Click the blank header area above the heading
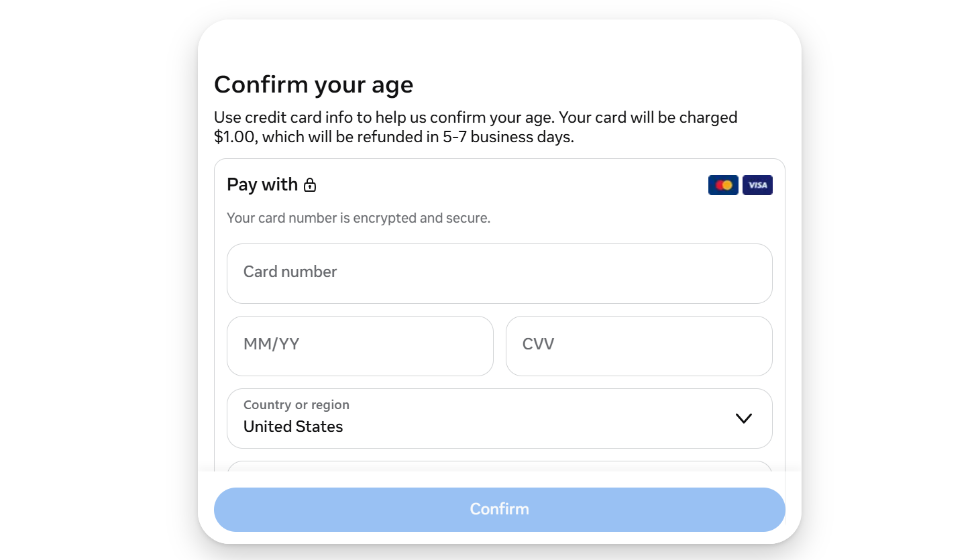 (x=500, y=44)
